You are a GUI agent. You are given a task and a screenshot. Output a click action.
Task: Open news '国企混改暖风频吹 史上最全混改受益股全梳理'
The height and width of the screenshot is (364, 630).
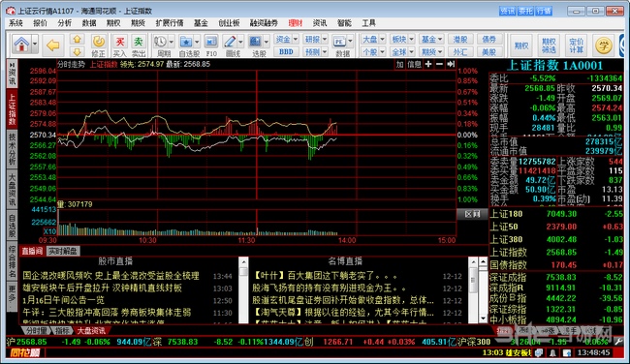tap(110, 276)
